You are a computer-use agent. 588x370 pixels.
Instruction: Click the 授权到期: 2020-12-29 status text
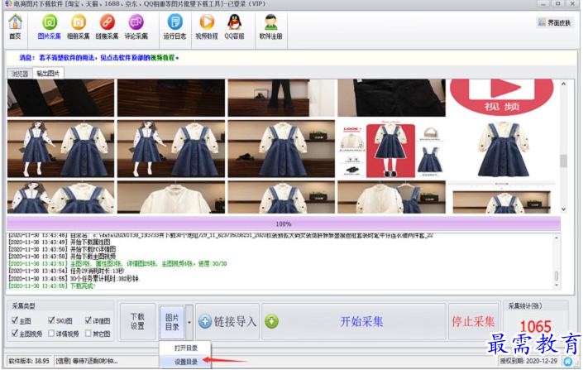(x=528, y=361)
